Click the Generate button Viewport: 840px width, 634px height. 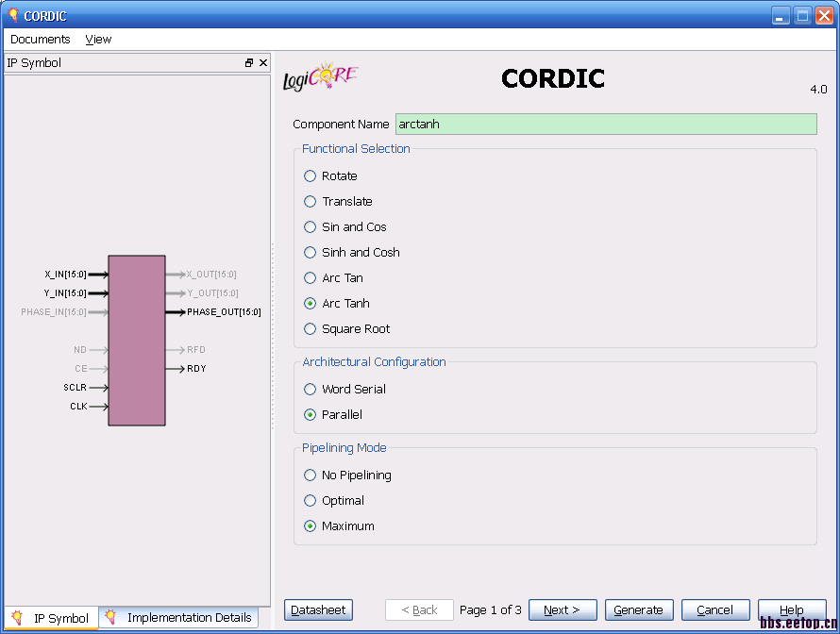639,609
